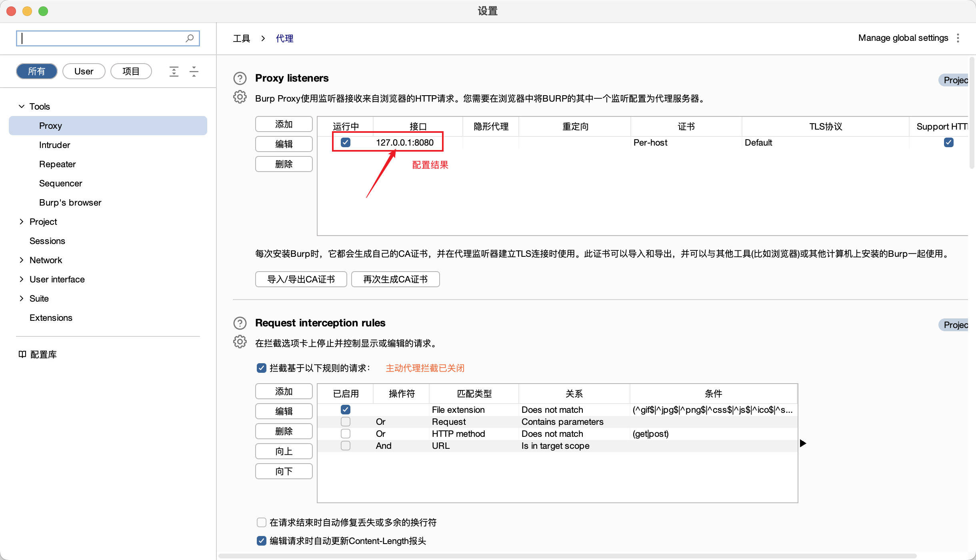
Task: Open the configuration library book icon
Action: click(x=22, y=354)
